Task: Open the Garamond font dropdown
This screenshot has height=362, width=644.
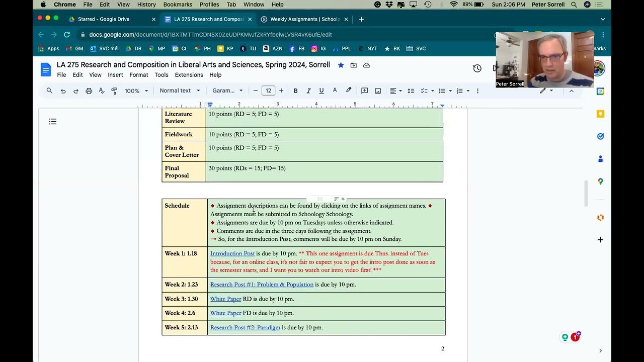Action: (x=227, y=91)
